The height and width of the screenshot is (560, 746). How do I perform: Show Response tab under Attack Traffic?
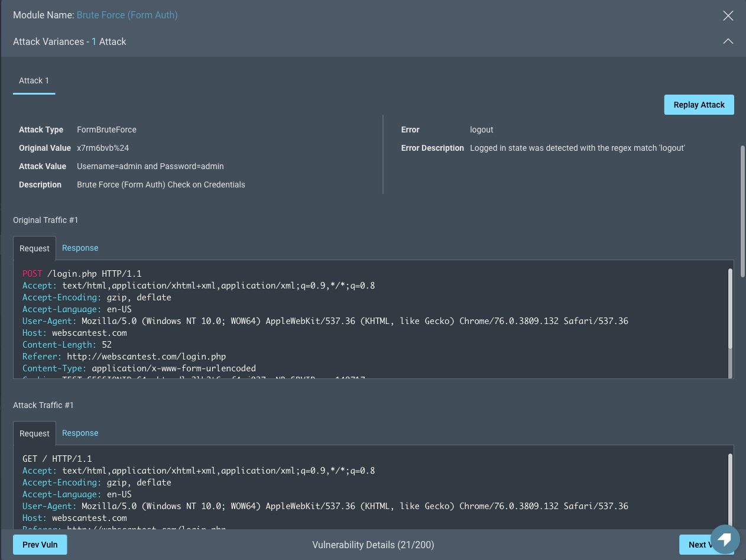[80, 433]
